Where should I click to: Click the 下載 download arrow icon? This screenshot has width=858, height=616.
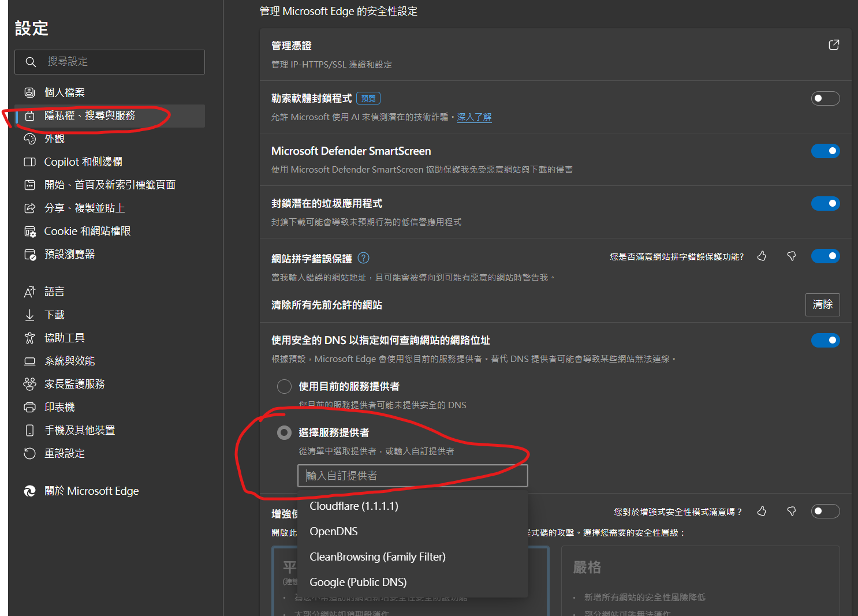pos(29,315)
